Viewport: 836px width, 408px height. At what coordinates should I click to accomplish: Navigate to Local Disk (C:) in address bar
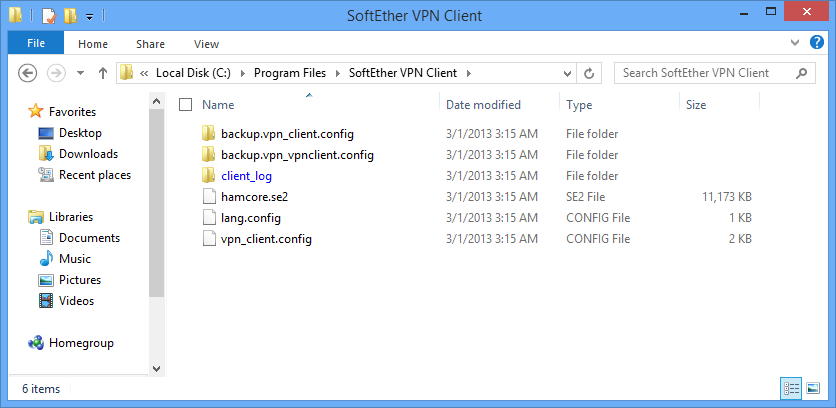pos(193,73)
